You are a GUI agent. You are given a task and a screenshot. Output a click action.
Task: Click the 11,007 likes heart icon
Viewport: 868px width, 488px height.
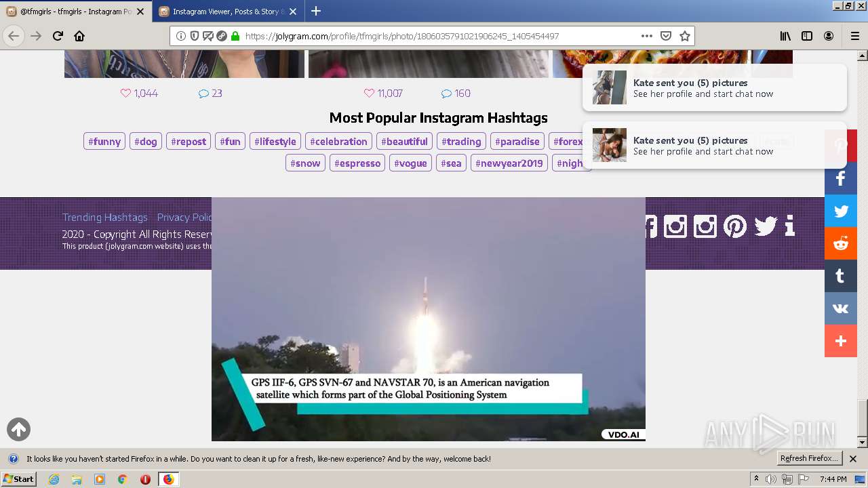coord(369,94)
